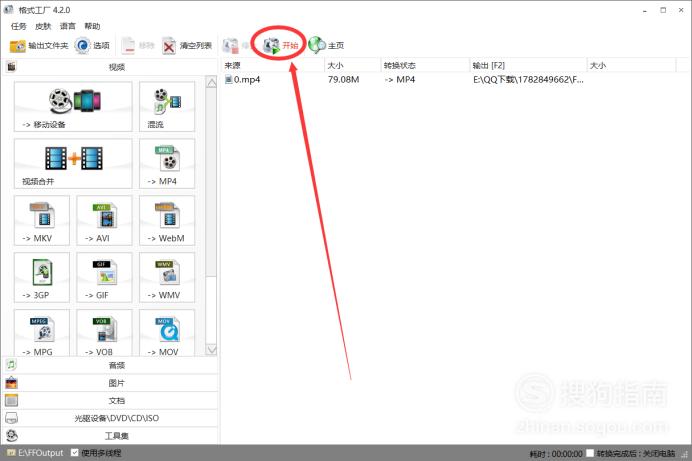Expand the 图片 picture section
Viewport: 692px width, 461px height.
click(110, 383)
